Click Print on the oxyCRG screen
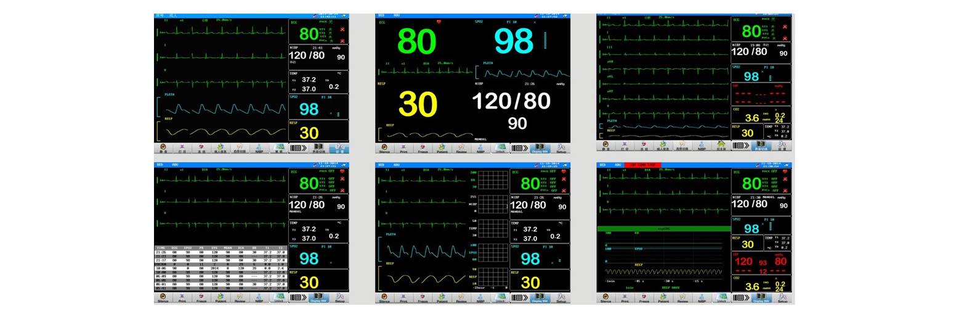This screenshot has width=980, height=330. pyautogui.click(x=625, y=298)
